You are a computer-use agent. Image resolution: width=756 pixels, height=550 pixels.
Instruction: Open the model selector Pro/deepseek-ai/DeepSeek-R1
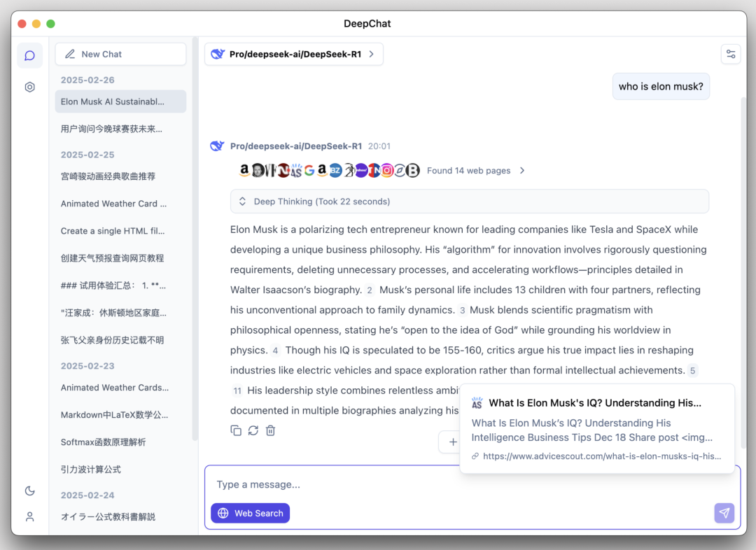293,54
